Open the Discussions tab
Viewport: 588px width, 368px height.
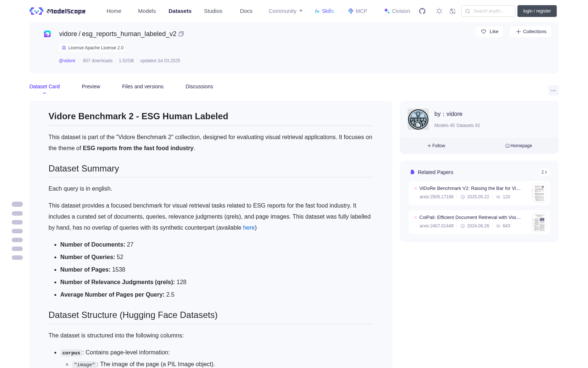click(x=199, y=86)
